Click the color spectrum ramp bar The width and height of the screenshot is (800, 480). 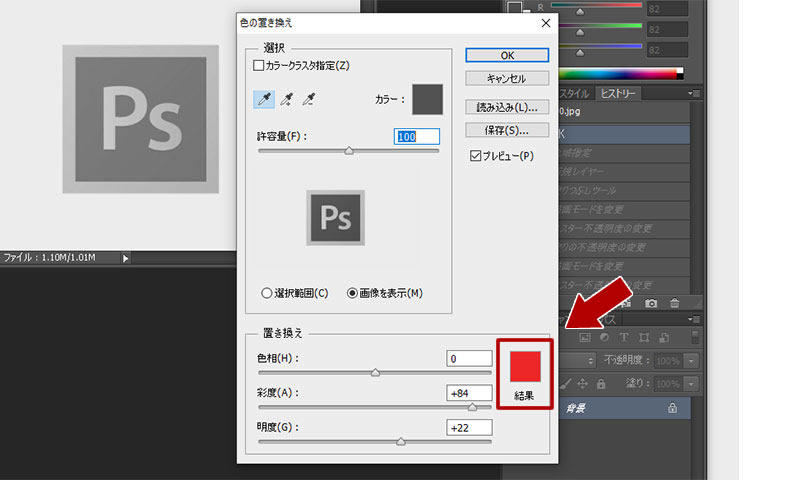tap(620, 73)
